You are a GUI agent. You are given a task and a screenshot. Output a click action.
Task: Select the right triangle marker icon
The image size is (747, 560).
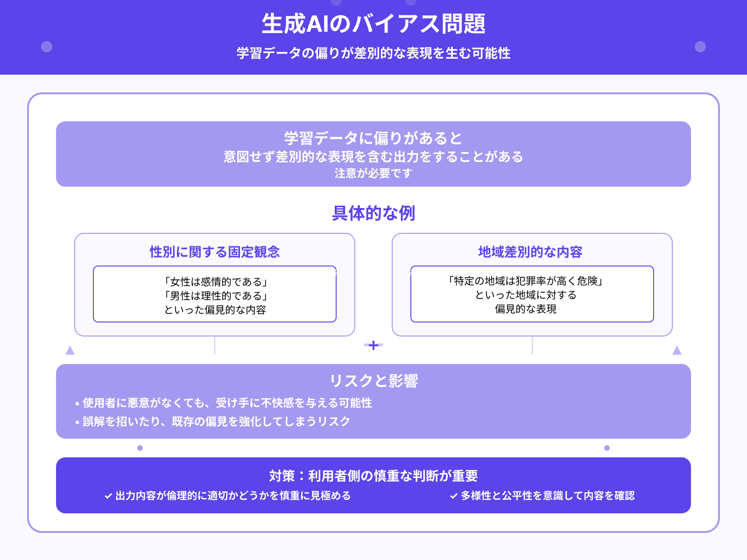tap(677, 349)
